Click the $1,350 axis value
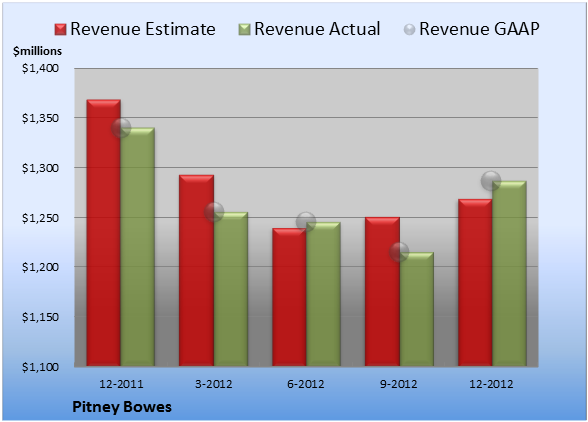Image resolution: width=588 pixels, height=422 pixels. click(40, 118)
